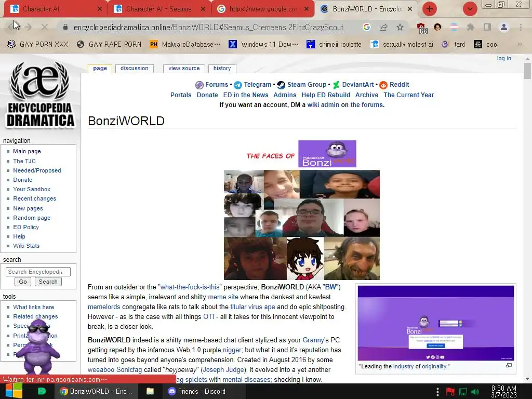This screenshot has height=399, width=532.
Task: Click 'Wiki Stats' in navigation
Action: pyautogui.click(x=26, y=246)
